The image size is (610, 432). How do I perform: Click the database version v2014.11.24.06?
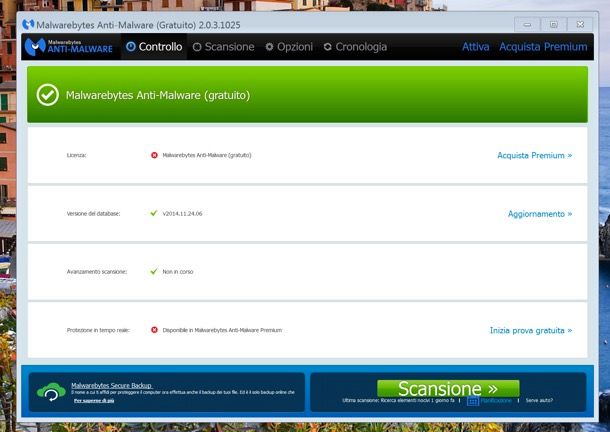tap(182, 214)
